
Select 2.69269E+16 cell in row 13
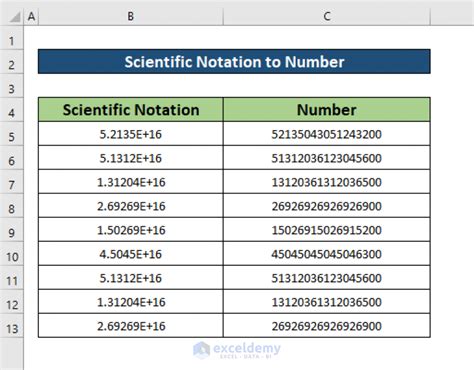click(131, 326)
